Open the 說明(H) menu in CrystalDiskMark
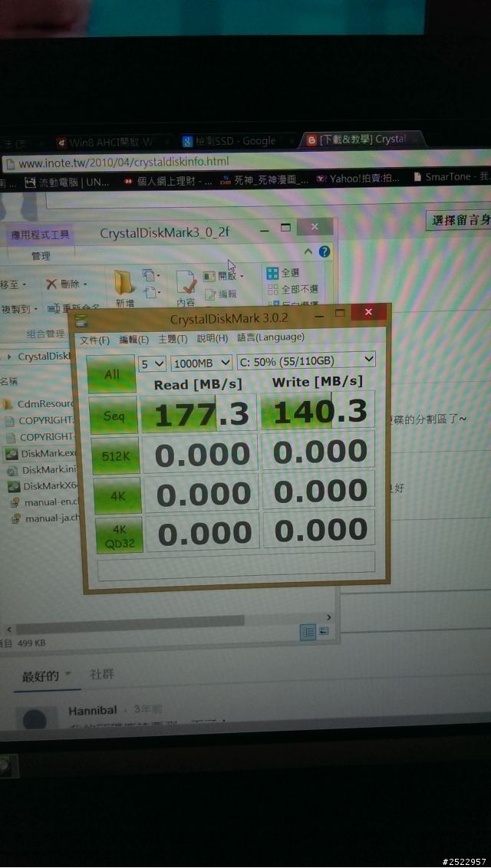Screen dimensions: 491x868 tap(213, 338)
